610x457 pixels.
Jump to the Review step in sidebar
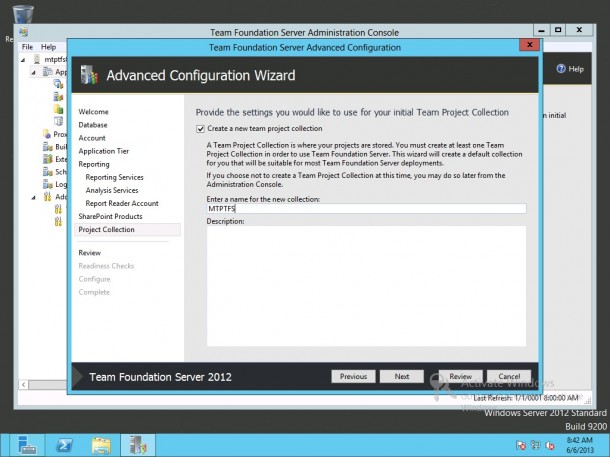tap(89, 253)
